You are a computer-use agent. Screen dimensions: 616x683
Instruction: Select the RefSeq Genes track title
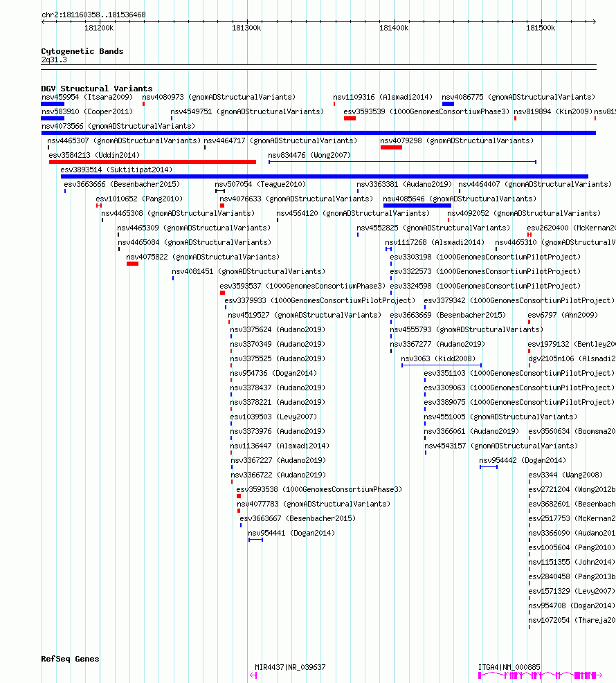tap(70, 659)
